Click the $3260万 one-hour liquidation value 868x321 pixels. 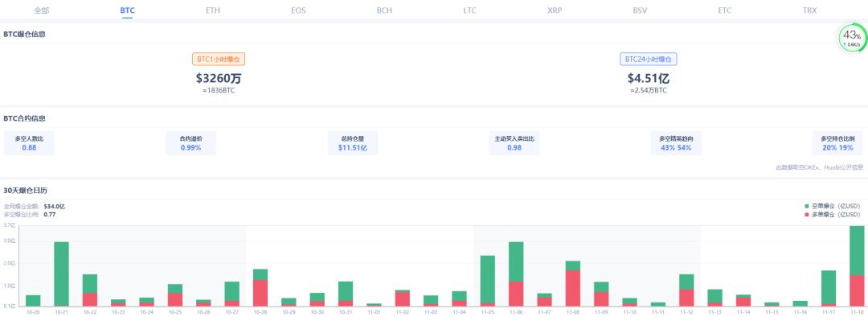click(x=219, y=78)
